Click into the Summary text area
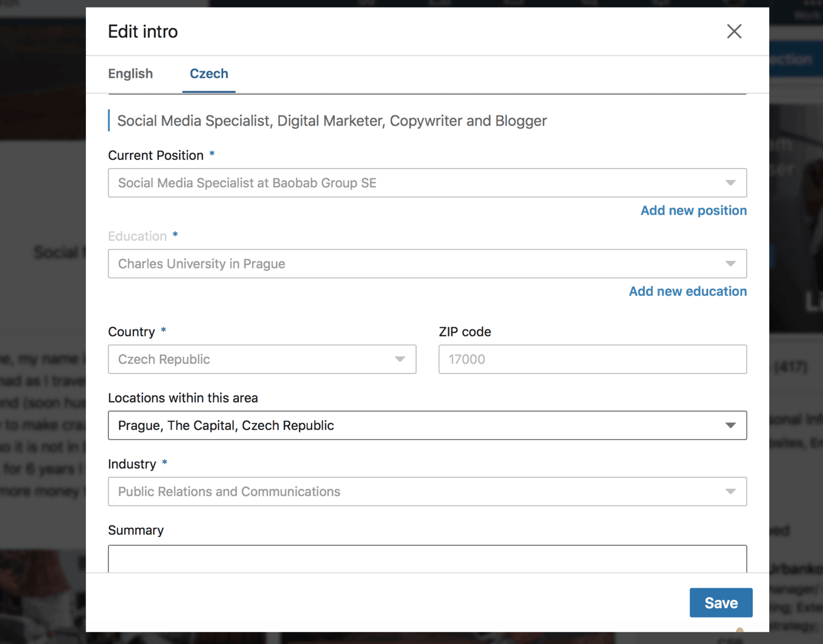The image size is (823, 644). (x=427, y=559)
